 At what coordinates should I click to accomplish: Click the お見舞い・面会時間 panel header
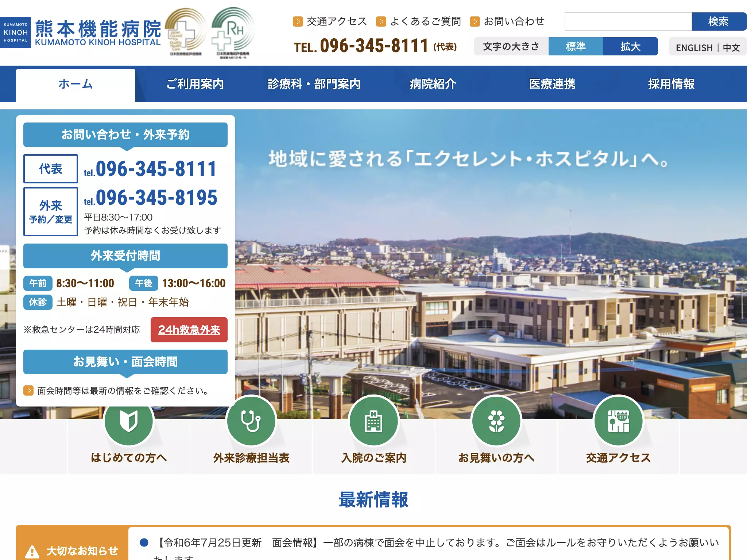125,362
